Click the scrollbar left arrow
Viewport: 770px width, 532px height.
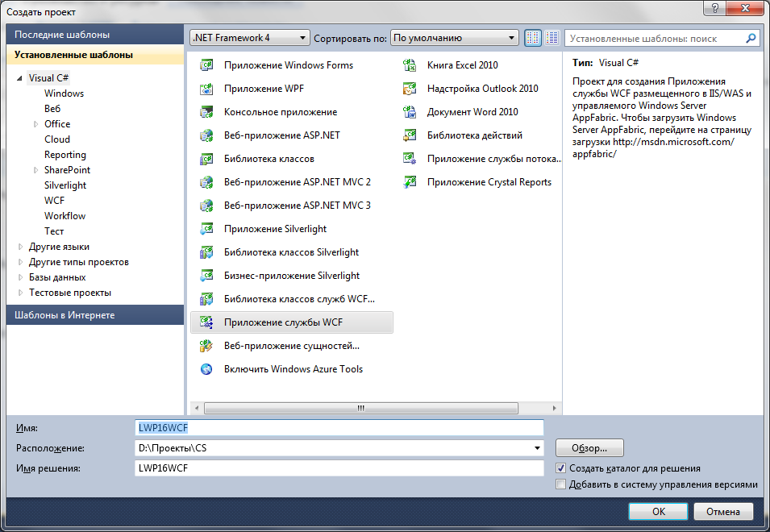point(197,409)
